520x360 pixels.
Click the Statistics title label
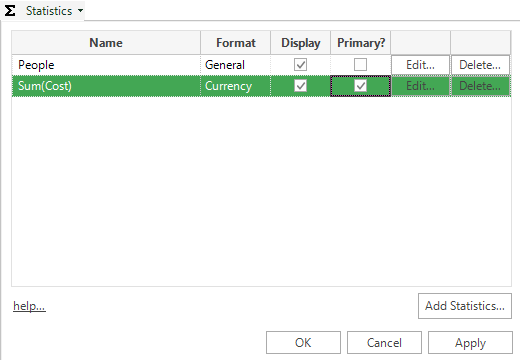click(x=49, y=11)
